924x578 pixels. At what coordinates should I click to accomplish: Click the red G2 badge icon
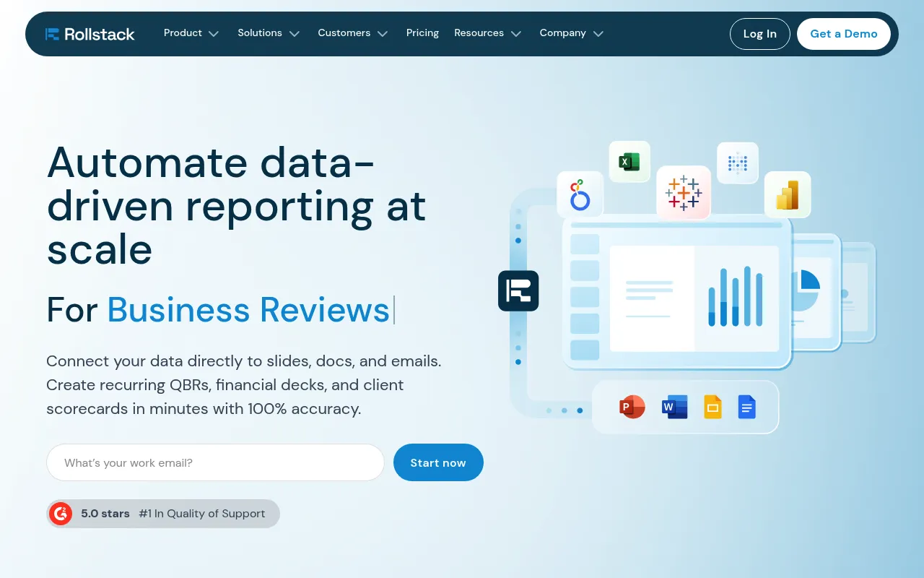pos(61,514)
